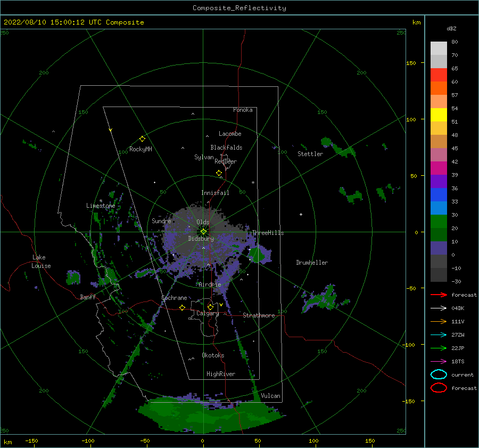The image size is (479, 448).
Task: Click the orange 57-60 dBZ swatch
Action: tap(439, 88)
